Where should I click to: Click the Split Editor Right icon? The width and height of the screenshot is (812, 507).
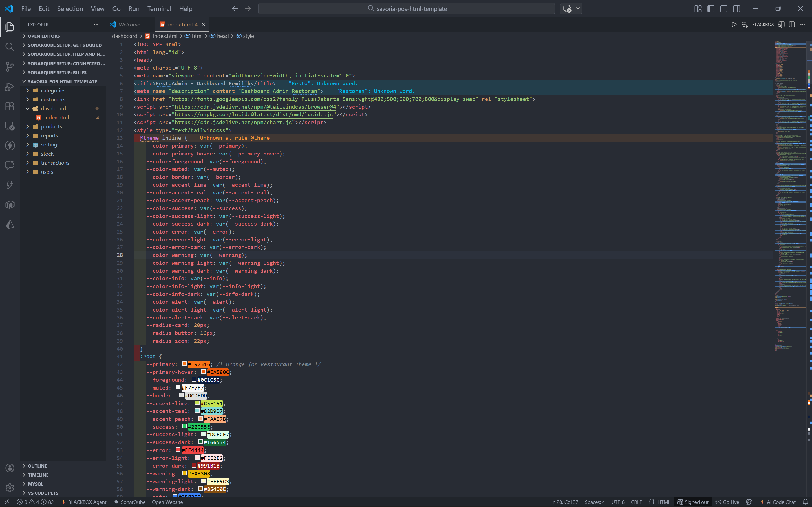pos(792,25)
